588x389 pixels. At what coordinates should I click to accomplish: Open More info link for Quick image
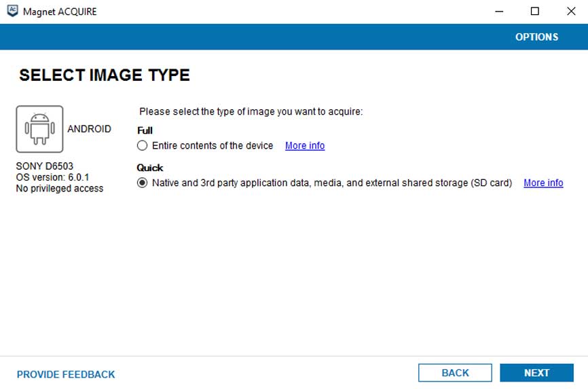543,183
